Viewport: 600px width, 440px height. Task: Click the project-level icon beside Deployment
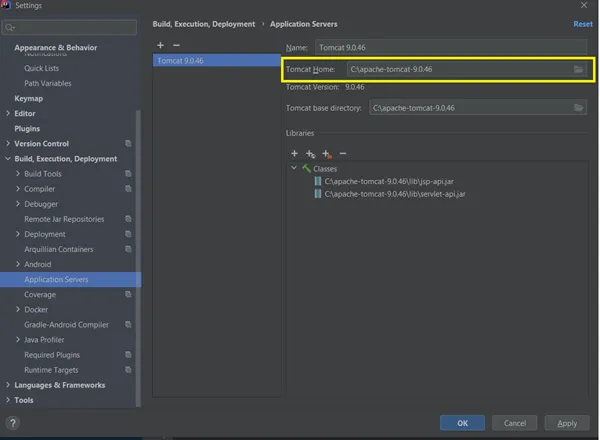click(128, 234)
